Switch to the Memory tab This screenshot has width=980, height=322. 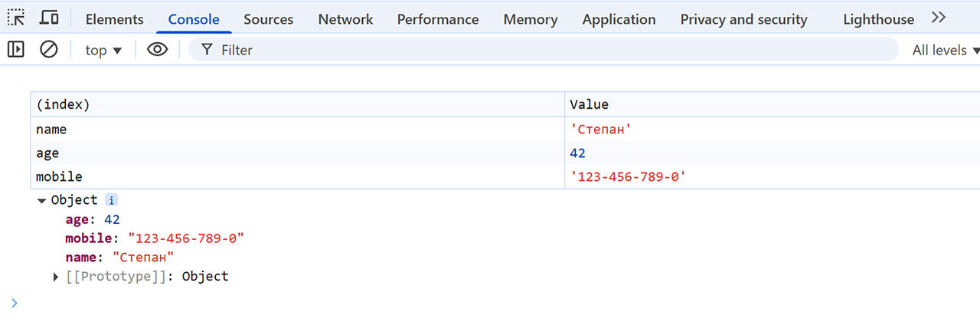(x=531, y=19)
